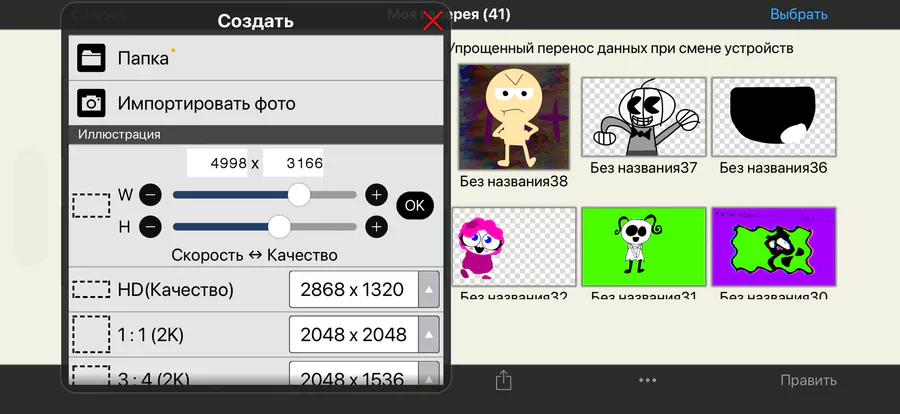Confirm canvas size with OK button
900x414 pixels.
click(415, 206)
